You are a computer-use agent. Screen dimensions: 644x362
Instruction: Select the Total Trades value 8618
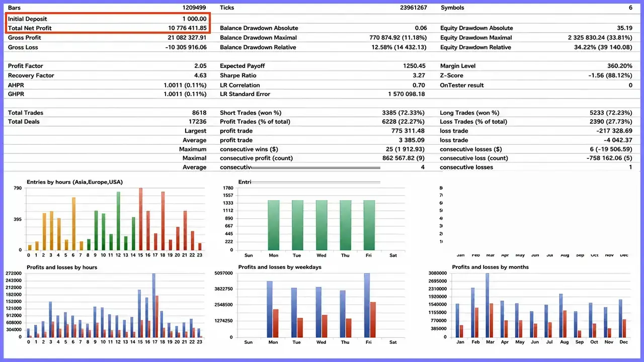tap(199, 113)
